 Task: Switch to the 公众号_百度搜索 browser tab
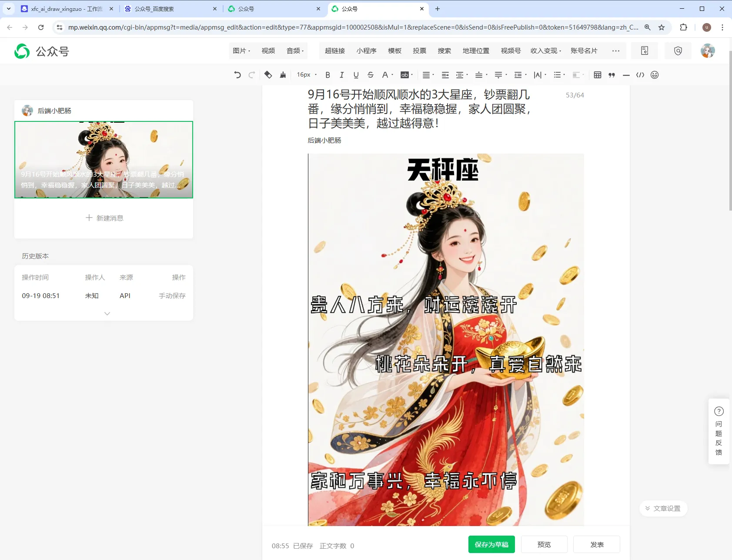(170, 9)
